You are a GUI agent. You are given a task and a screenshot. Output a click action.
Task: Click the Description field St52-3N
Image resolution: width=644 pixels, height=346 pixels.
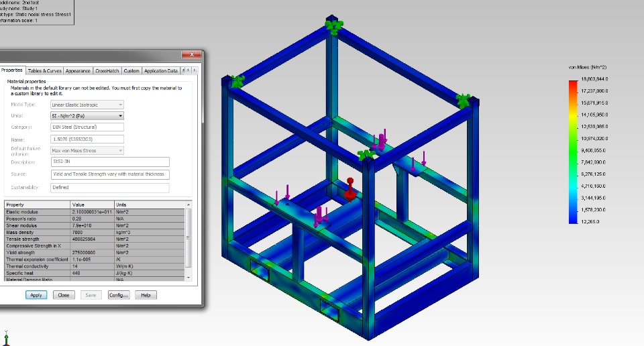click(x=110, y=162)
